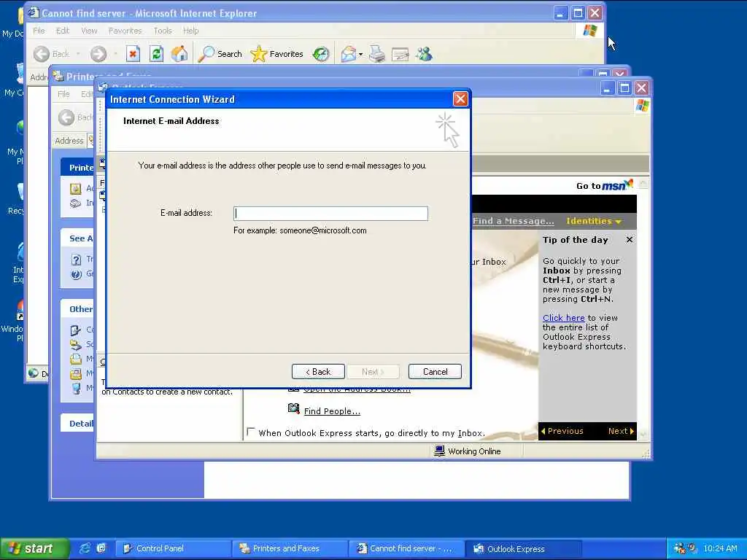Click the system tray network icon
The image size is (747, 560).
pos(679,548)
